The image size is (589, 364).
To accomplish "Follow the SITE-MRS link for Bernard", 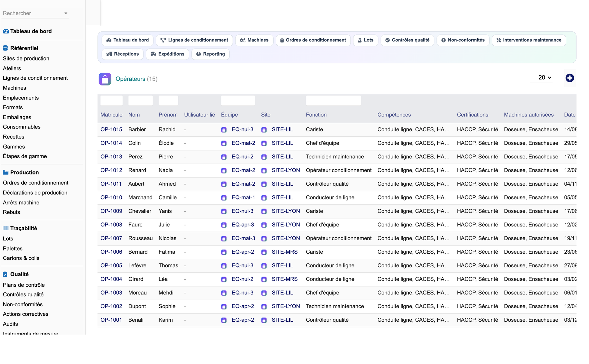I will tap(285, 252).
